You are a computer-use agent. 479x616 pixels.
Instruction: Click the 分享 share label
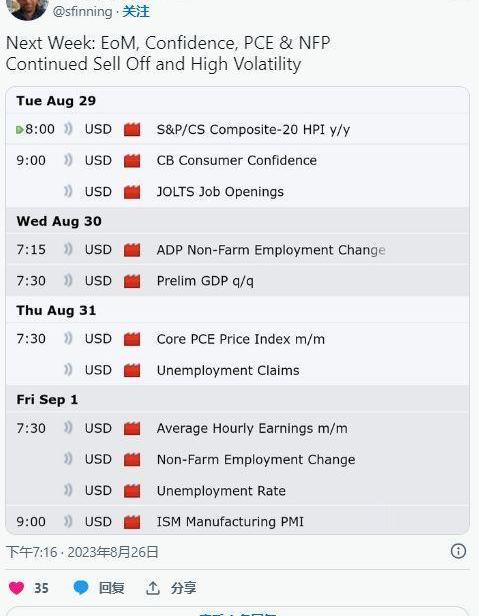coord(184,588)
